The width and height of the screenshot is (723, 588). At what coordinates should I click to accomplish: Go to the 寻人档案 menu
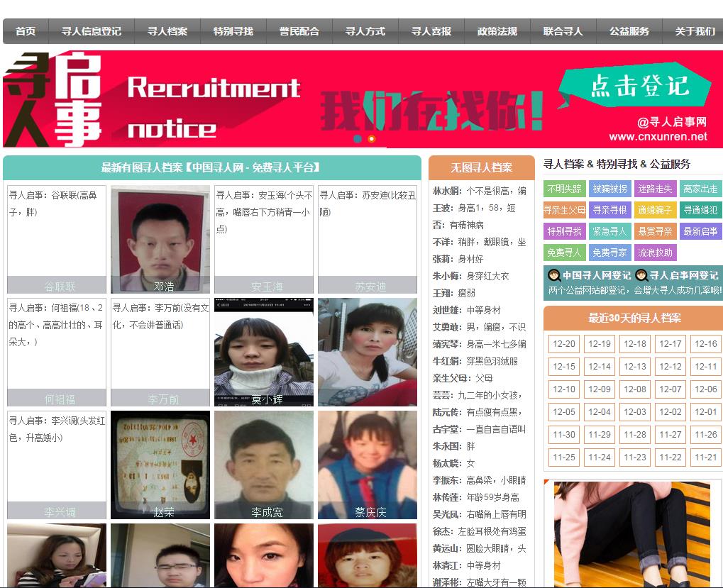[167, 31]
